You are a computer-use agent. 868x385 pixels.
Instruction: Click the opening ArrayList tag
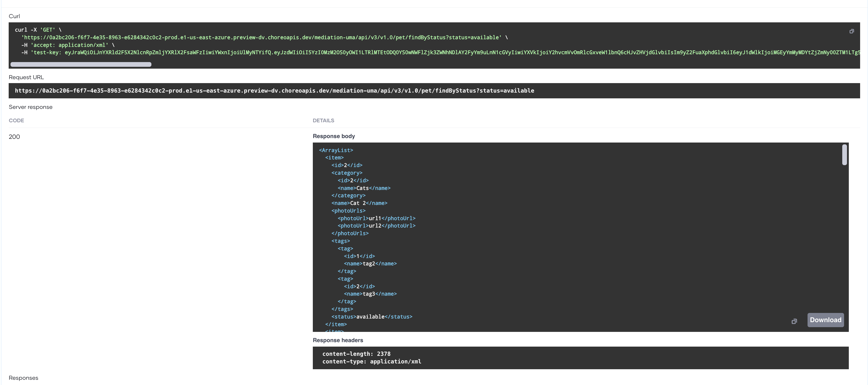(336, 150)
